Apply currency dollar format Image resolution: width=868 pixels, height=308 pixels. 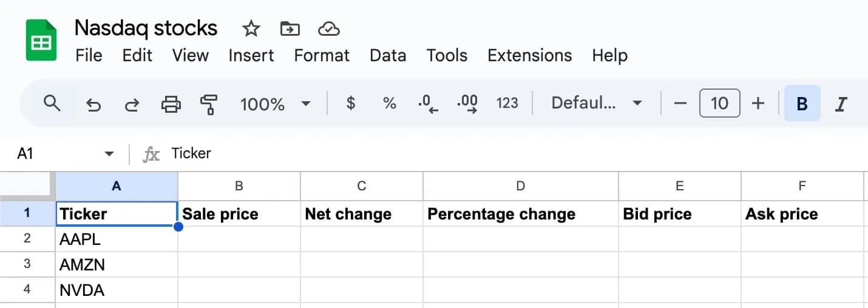[x=350, y=104]
